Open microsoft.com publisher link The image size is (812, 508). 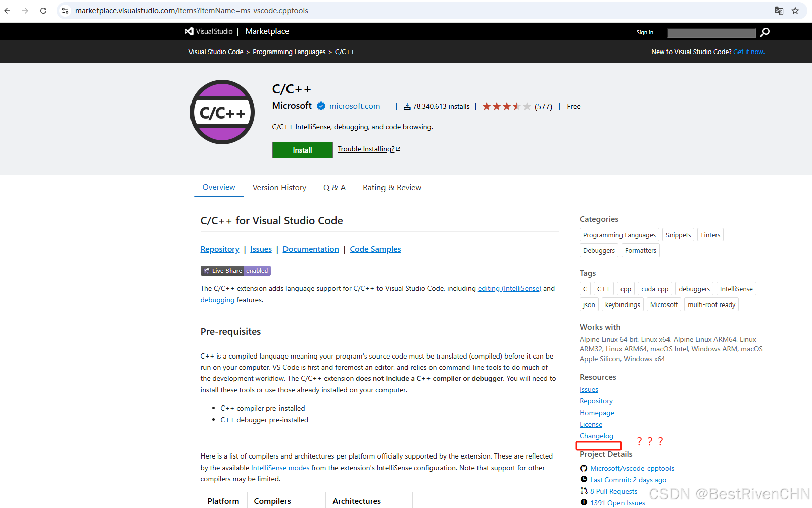(x=355, y=106)
